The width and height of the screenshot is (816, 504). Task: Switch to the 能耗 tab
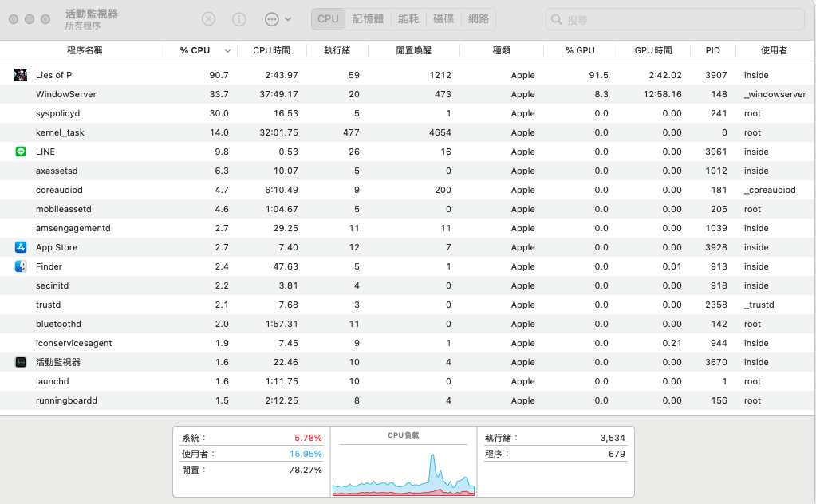[x=408, y=18]
